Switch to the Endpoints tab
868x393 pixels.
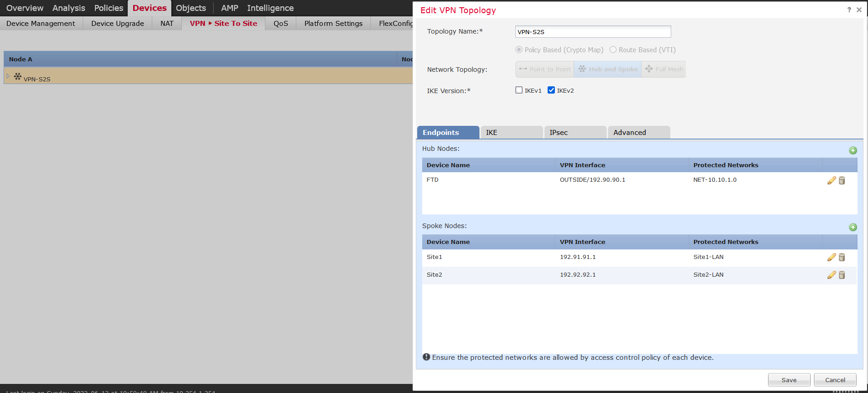448,132
